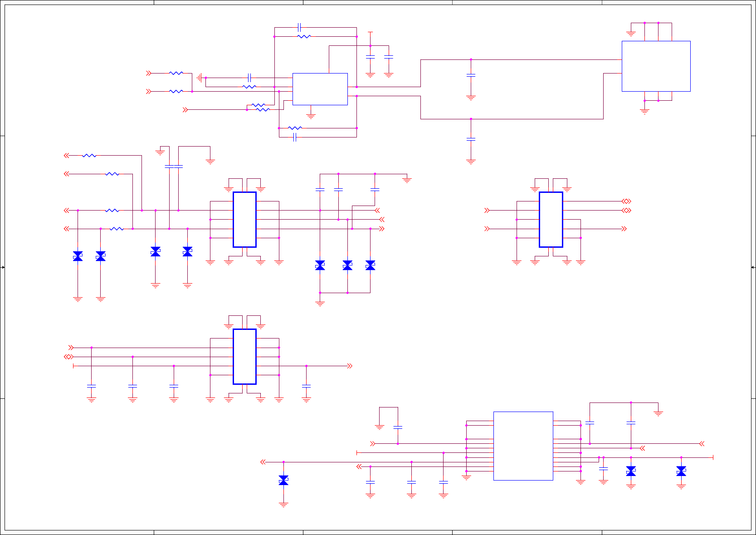Click the arrow marker on the right sheet border
756x535 pixels.
coord(753,267)
